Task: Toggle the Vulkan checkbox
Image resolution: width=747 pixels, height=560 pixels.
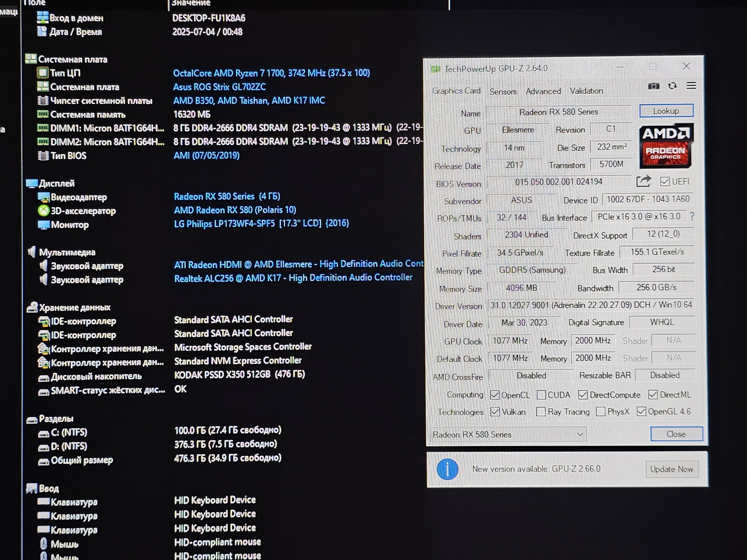Action: (495, 412)
